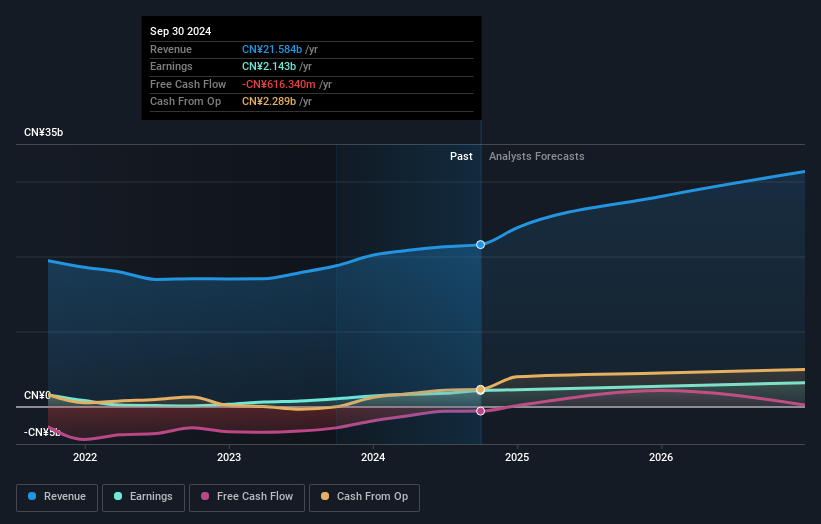
Task: Click the pink Free Cash Flow legend dot
Action: click(205, 496)
